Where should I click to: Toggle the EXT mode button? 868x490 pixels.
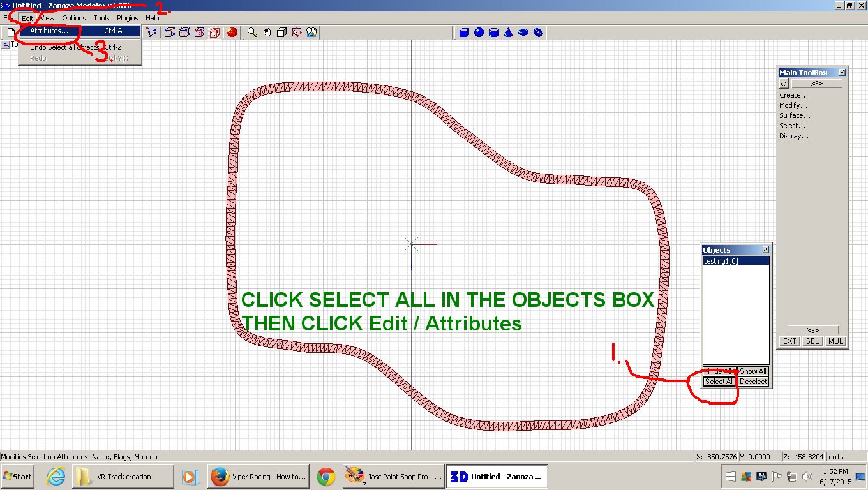(x=789, y=341)
